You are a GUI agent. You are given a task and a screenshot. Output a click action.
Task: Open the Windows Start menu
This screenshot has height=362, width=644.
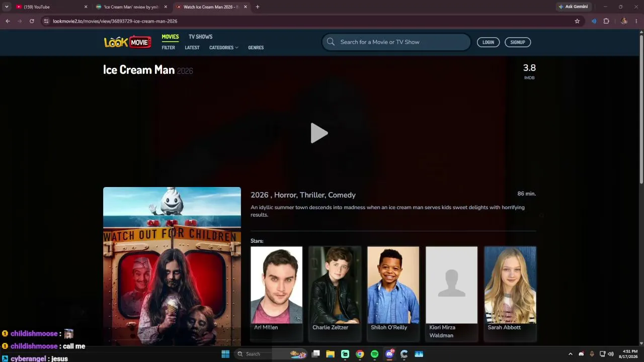coord(225,354)
